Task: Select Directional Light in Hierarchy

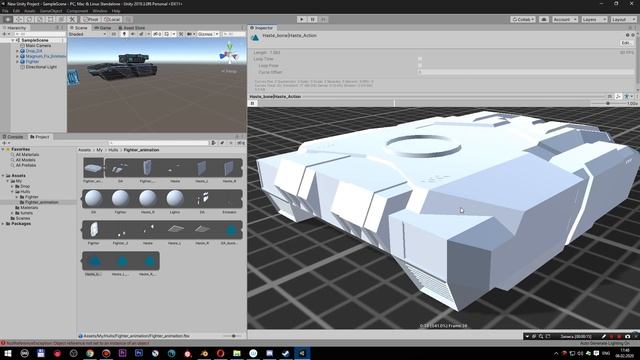Action: pos(41,67)
